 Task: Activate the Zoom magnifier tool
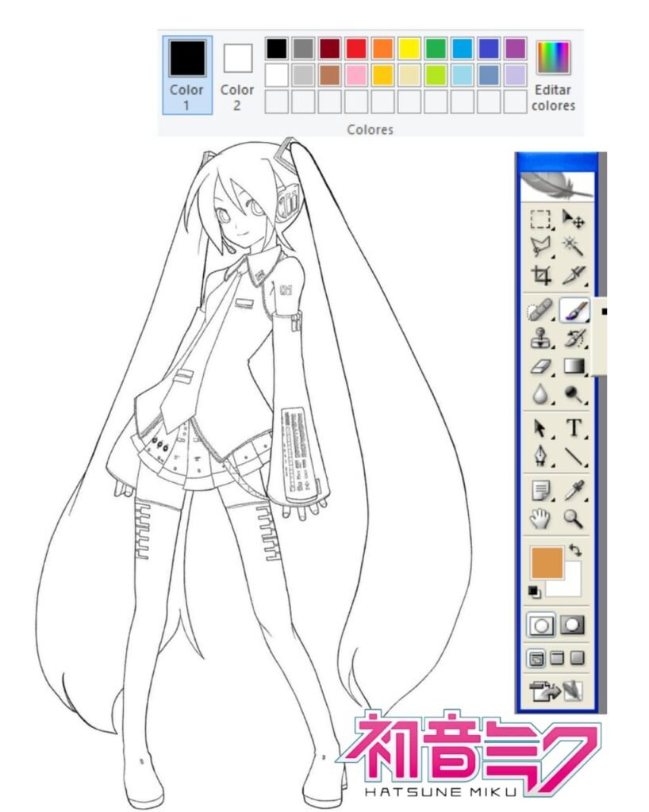(x=574, y=519)
